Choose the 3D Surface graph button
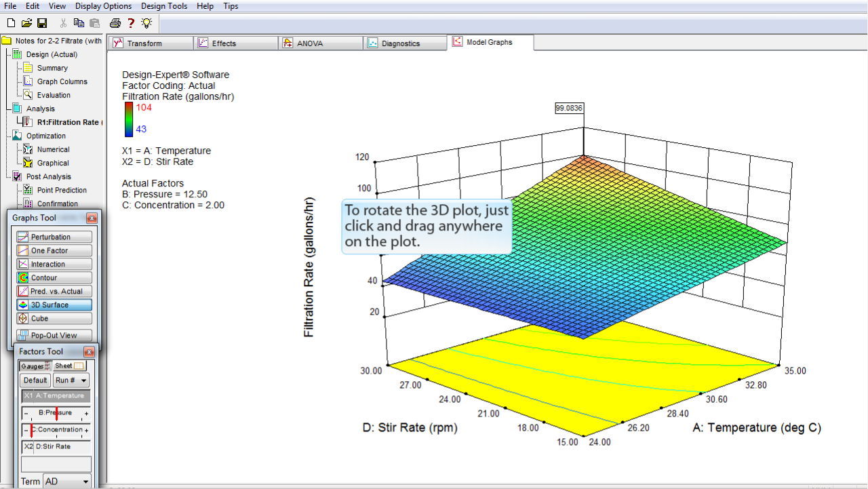The image size is (868, 489). (x=54, y=305)
